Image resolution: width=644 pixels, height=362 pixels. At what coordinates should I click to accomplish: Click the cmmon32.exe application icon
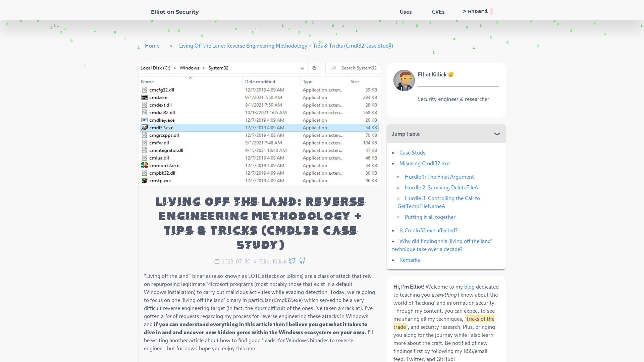144,165
